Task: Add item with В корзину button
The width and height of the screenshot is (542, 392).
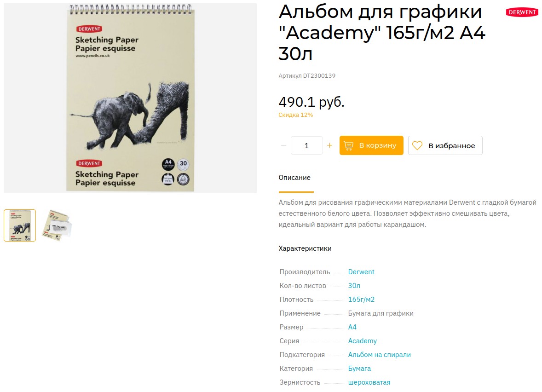Action: [x=371, y=145]
